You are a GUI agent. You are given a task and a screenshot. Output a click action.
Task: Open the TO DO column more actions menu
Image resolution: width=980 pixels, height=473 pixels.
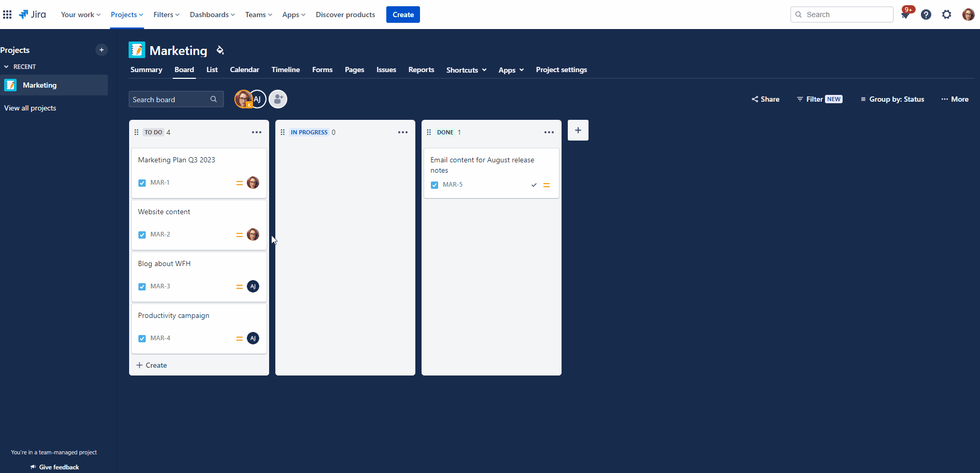coord(257,132)
